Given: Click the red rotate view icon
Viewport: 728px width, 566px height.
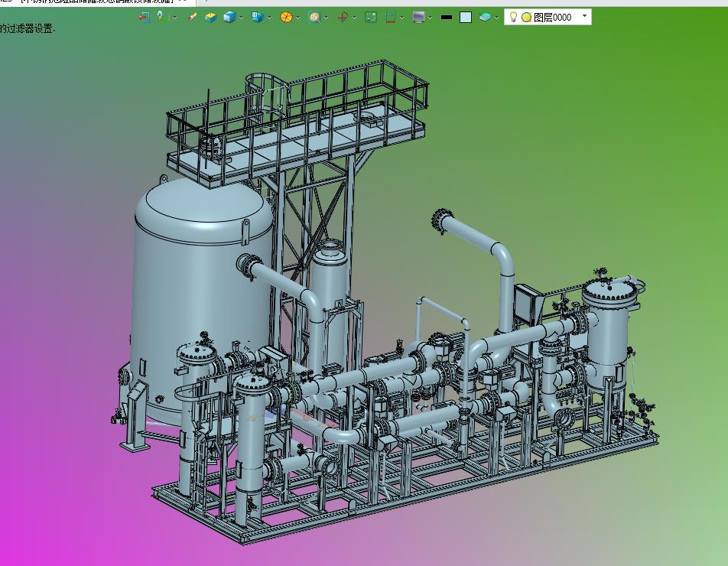Looking at the screenshot, I should click(343, 18).
